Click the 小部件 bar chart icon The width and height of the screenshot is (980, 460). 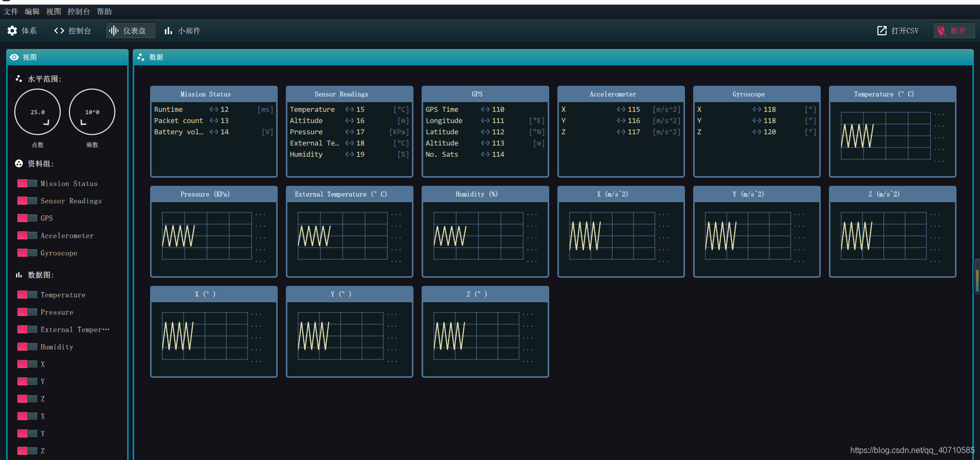168,31
